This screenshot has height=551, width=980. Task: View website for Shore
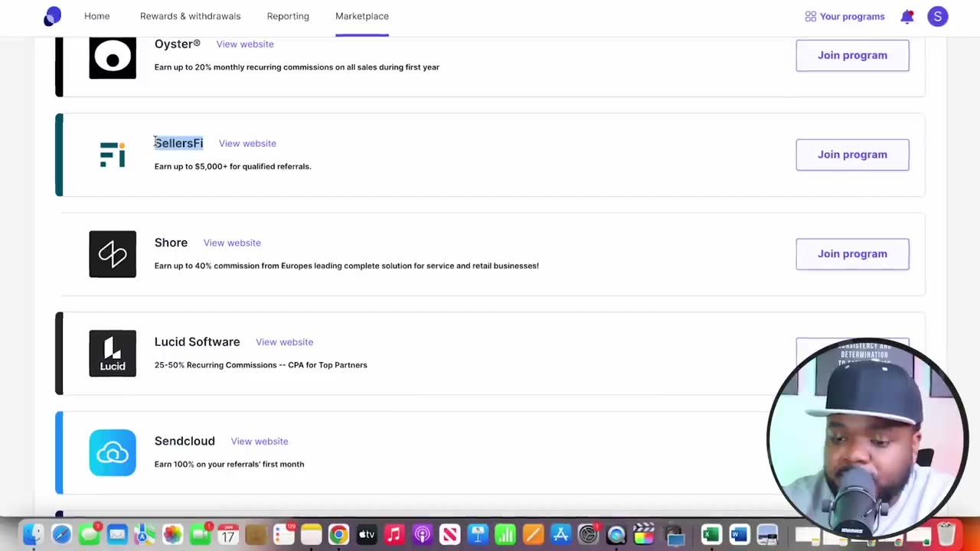pyautogui.click(x=232, y=243)
